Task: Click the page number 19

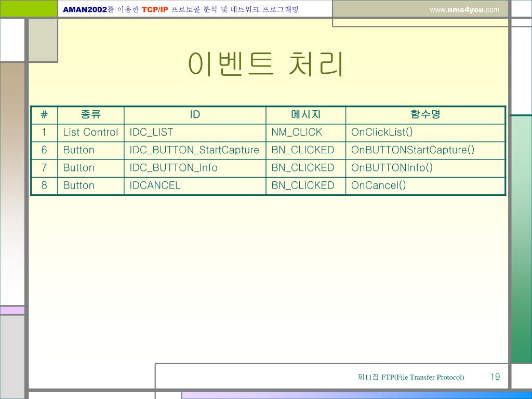Action: (495, 377)
